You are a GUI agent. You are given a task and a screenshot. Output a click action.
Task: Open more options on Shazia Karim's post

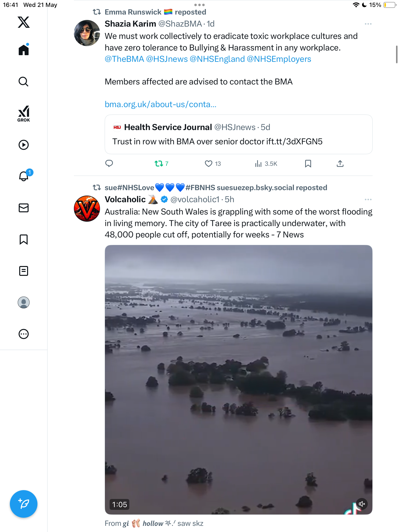coord(368,24)
